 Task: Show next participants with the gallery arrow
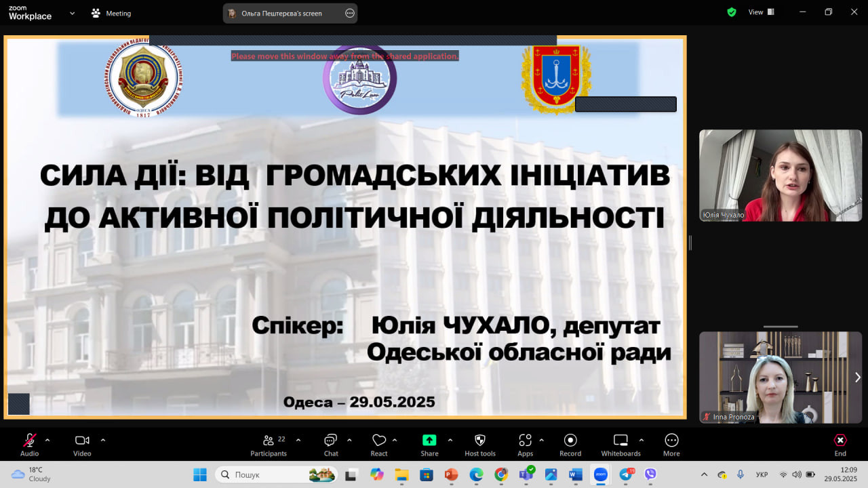tap(858, 377)
